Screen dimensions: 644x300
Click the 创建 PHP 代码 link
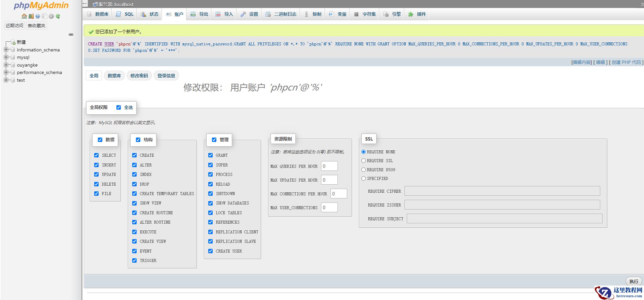(626, 62)
